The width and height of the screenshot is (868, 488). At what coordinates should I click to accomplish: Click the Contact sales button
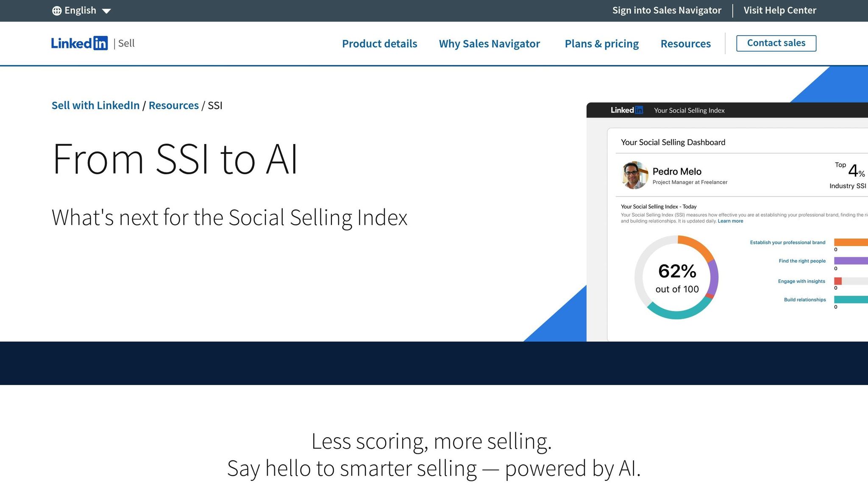click(776, 43)
